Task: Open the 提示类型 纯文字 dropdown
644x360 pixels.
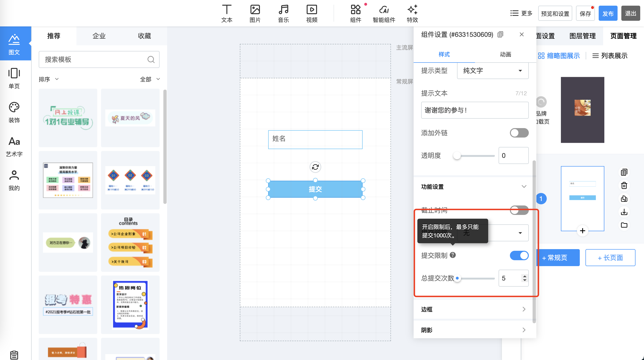Action: pyautogui.click(x=492, y=71)
